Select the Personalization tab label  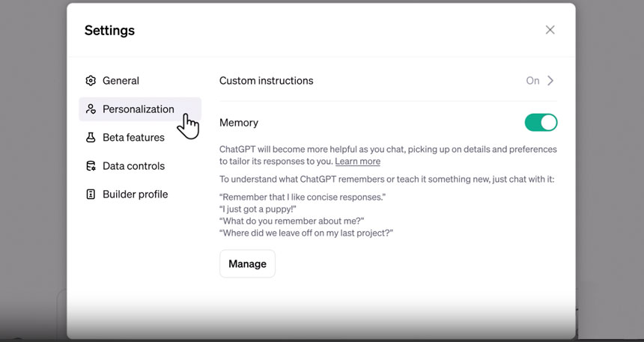tap(138, 109)
